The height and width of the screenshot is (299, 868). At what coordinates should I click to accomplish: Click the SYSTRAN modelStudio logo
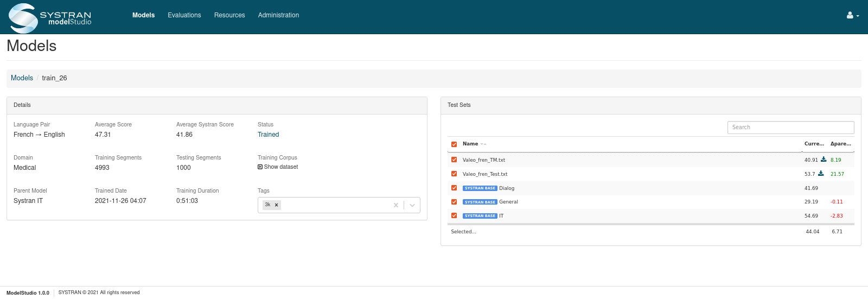pos(50,18)
